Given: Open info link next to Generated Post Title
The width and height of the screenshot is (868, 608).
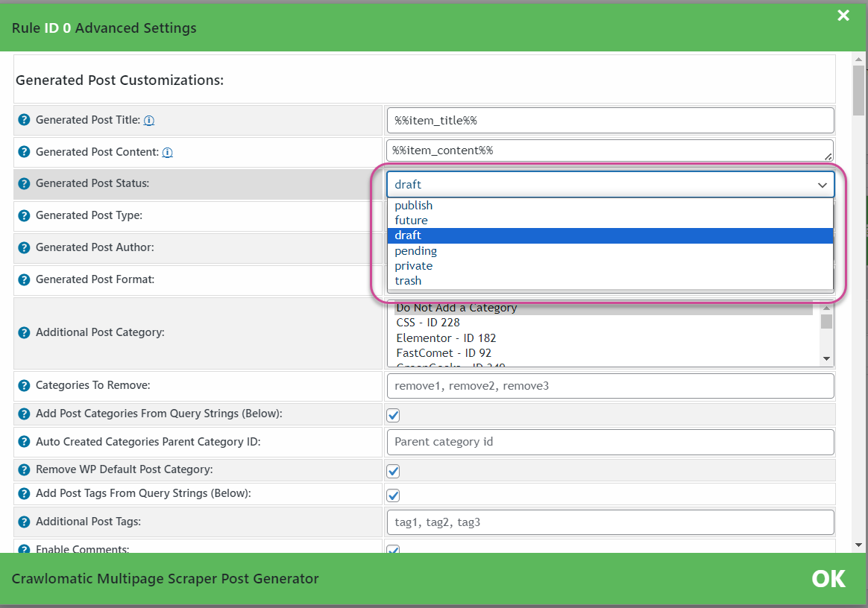Looking at the screenshot, I should coord(149,120).
